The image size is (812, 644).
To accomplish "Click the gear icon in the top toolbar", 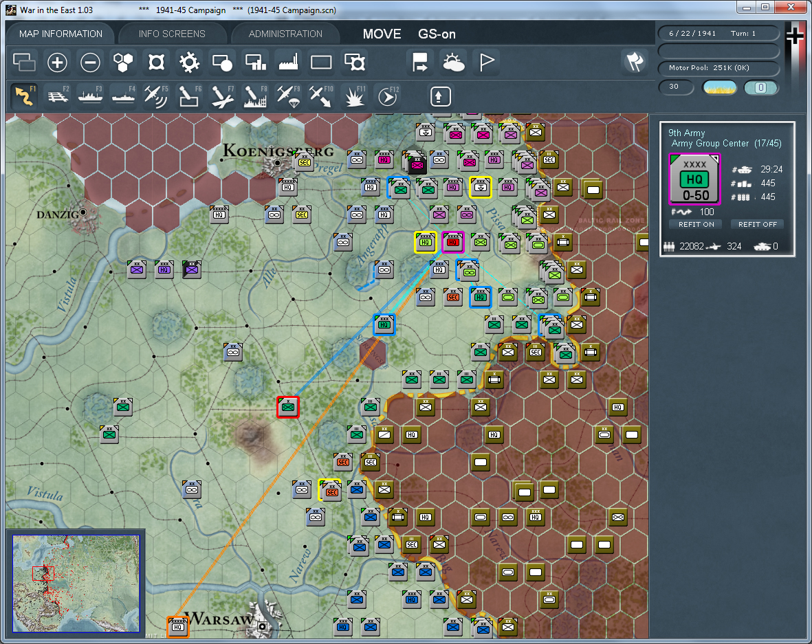I will click(190, 63).
